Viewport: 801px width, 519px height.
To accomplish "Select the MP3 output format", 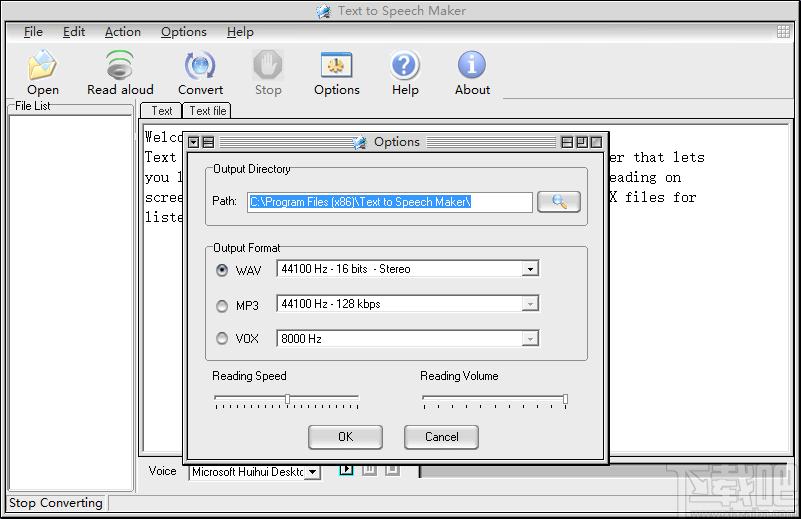I will point(222,305).
